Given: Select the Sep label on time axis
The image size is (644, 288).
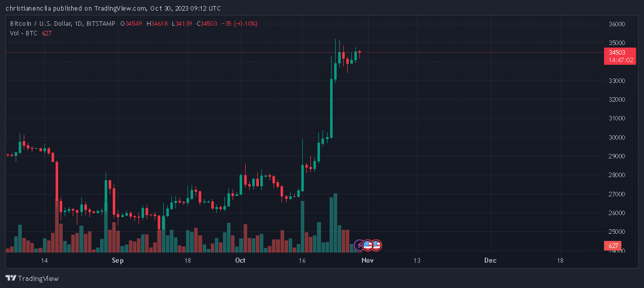Looking at the screenshot, I should pyautogui.click(x=118, y=261).
